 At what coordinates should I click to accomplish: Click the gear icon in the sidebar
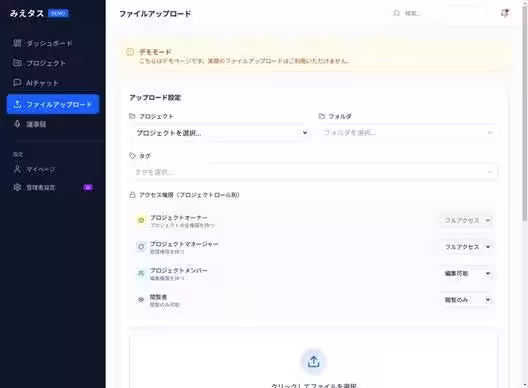click(17, 187)
